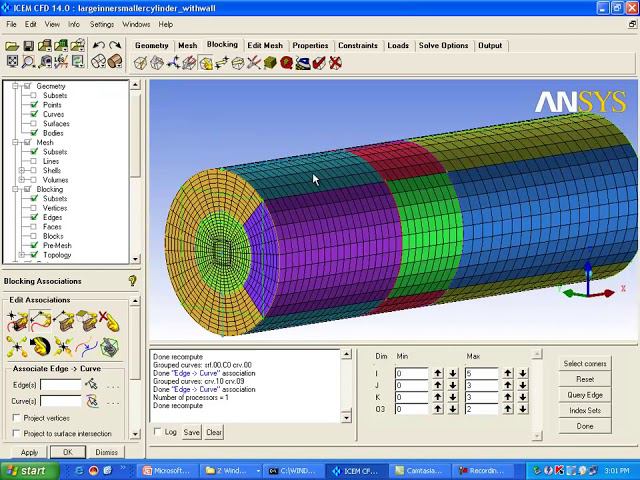Select the Associate Edge to Curve icon

(40, 321)
